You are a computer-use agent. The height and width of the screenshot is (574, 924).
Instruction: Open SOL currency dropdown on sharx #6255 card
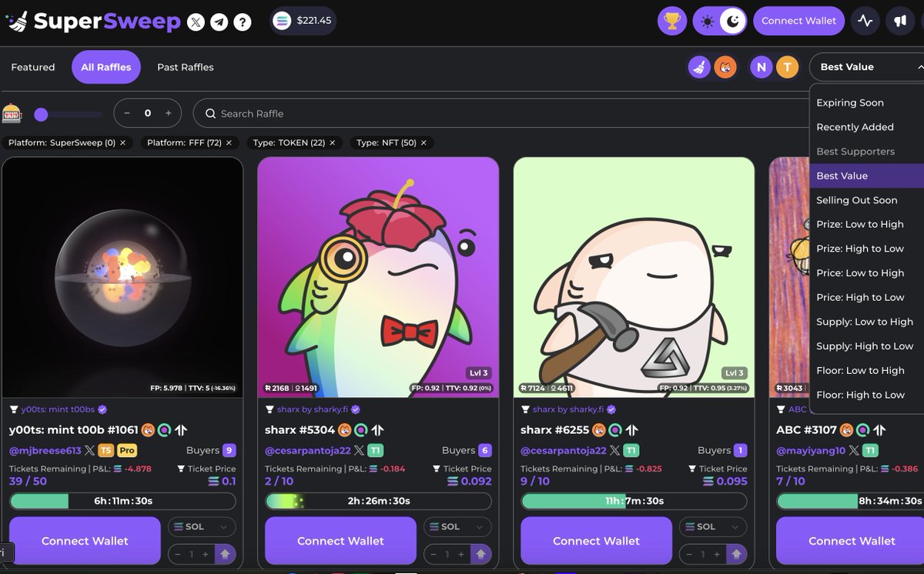(713, 527)
